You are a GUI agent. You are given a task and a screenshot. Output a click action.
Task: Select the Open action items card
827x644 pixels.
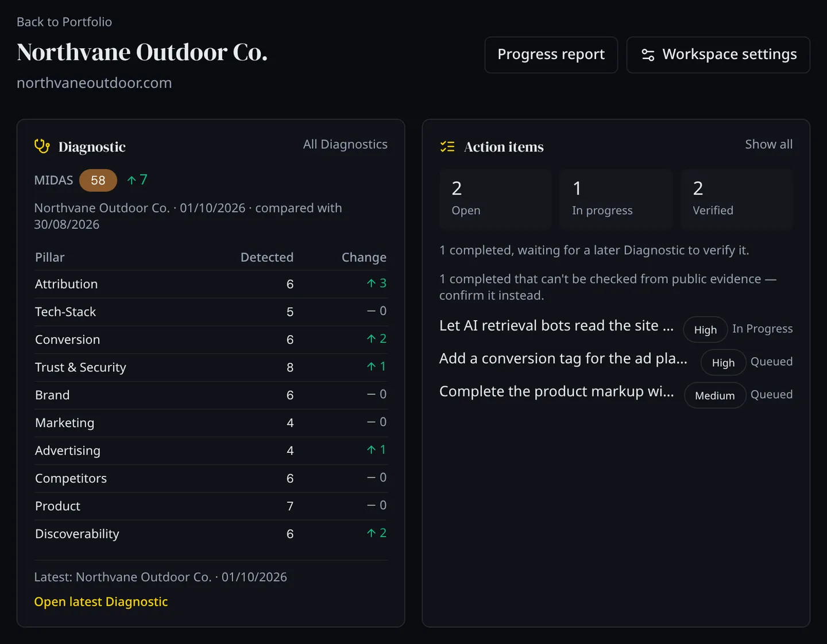pyautogui.click(x=496, y=199)
